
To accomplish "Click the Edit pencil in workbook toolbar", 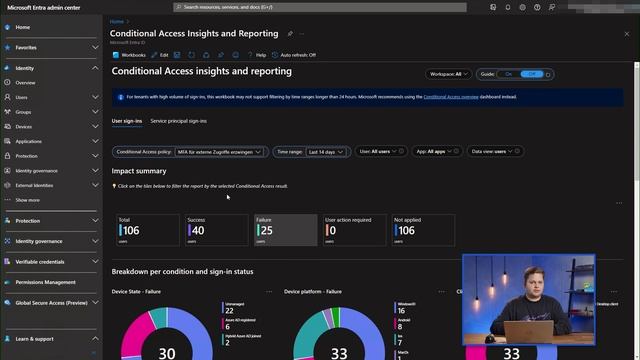I will coord(160,55).
